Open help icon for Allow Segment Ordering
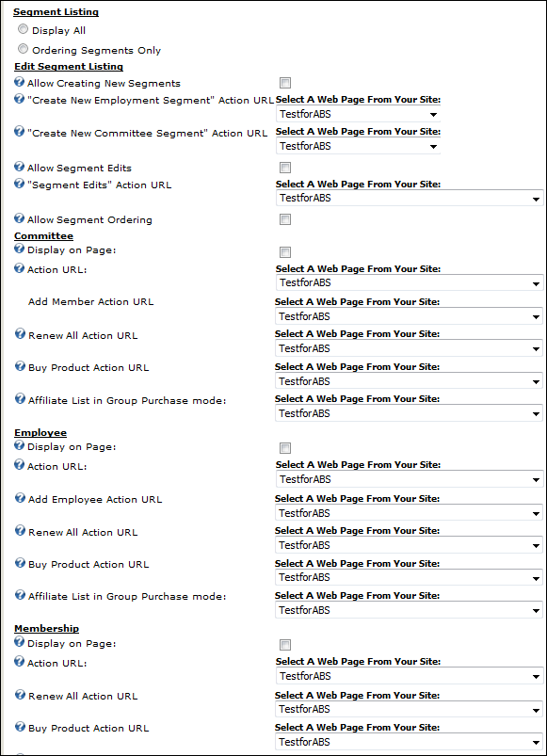547x756 pixels. [x=19, y=218]
